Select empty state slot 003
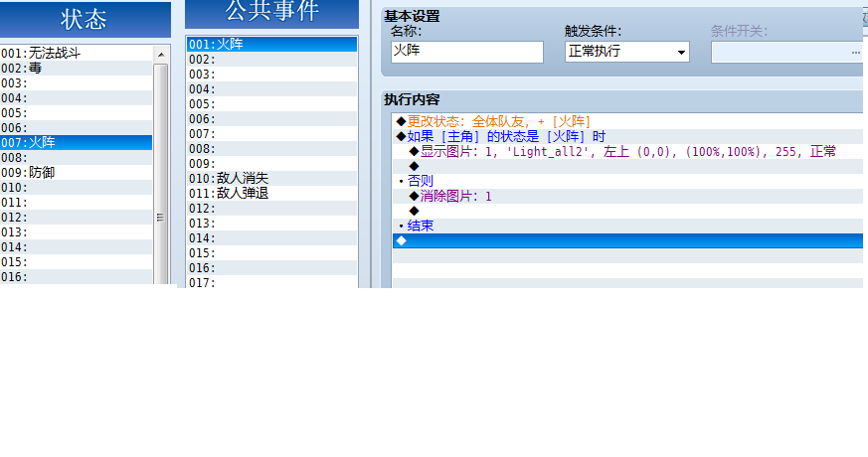 (x=77, y=83)
